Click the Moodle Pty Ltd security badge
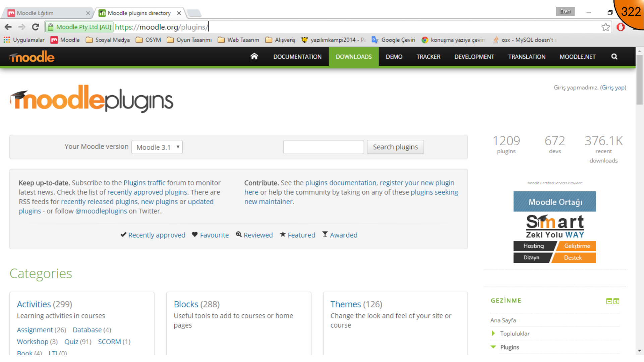The height and width of the screenshot is (362, 644). coord(79,27)
